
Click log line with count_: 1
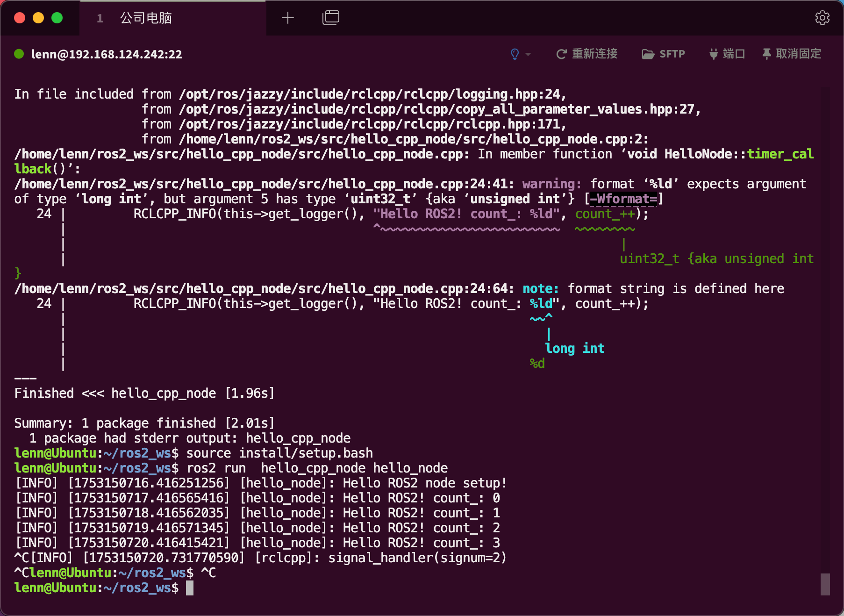[x=257, y=513]
